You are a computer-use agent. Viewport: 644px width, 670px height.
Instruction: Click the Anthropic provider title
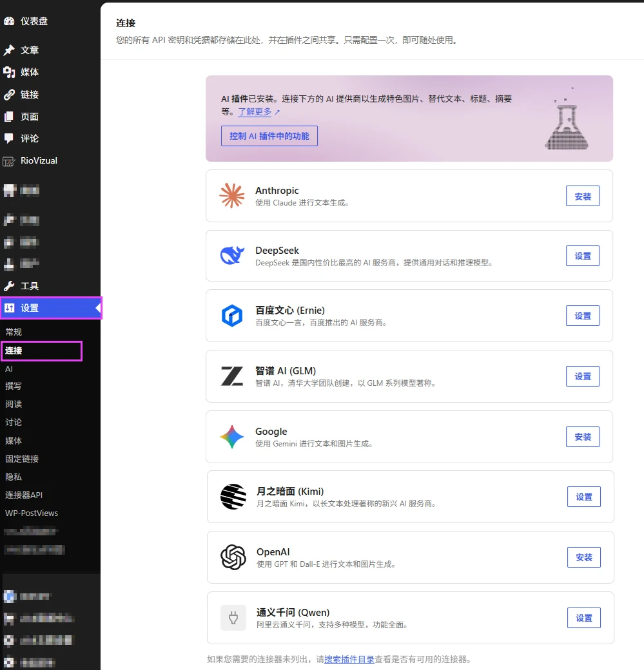277,191
